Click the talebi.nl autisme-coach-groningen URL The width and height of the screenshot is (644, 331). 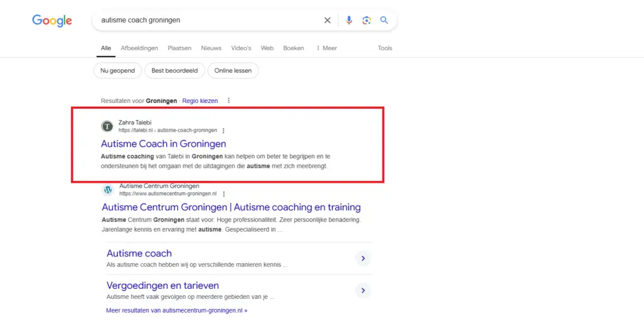pyautogui.click(x=167, y=131)
